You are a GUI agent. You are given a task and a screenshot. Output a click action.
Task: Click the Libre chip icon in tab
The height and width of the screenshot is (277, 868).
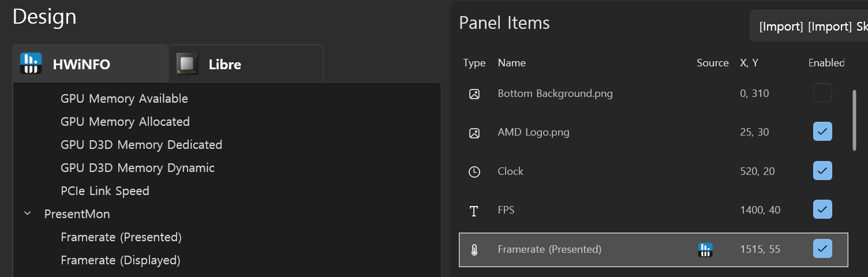[186, 63]
